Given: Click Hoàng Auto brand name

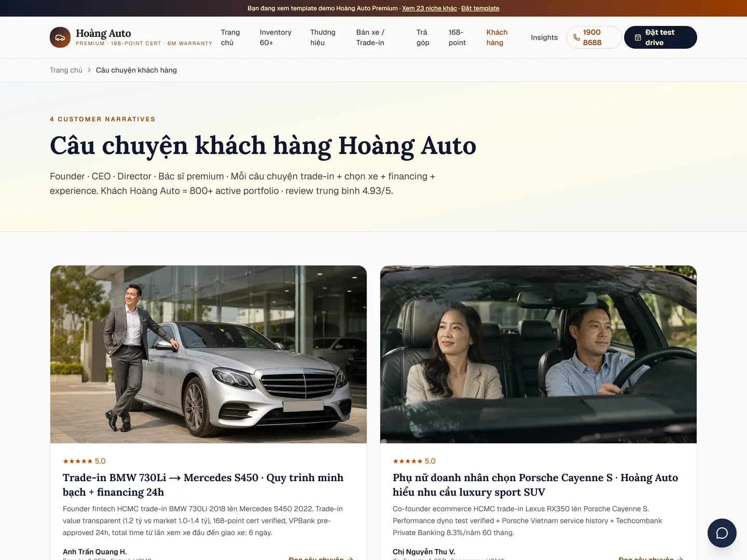Looking at the screenshot, I should tap(103, 33).
